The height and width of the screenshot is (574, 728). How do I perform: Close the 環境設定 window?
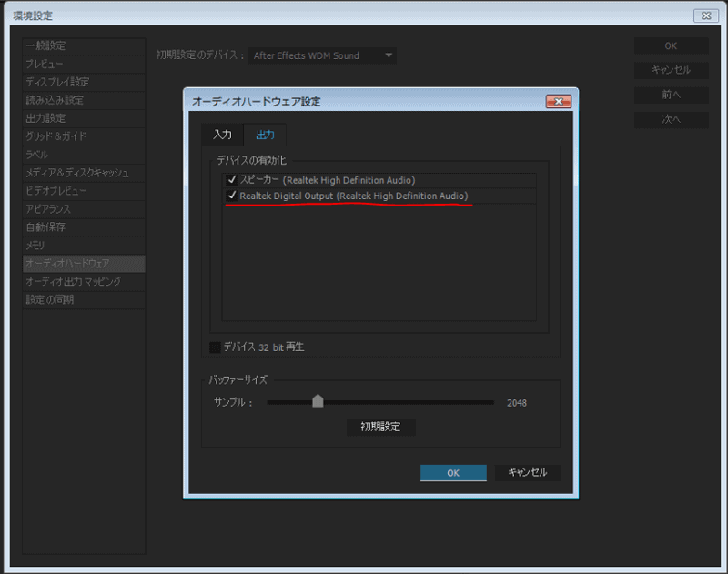pos(705,15)
